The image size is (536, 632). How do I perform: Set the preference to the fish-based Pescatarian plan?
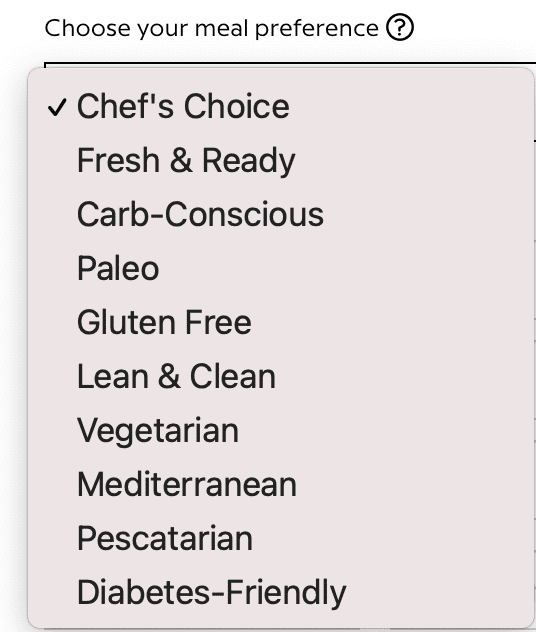tap(281, 538)
